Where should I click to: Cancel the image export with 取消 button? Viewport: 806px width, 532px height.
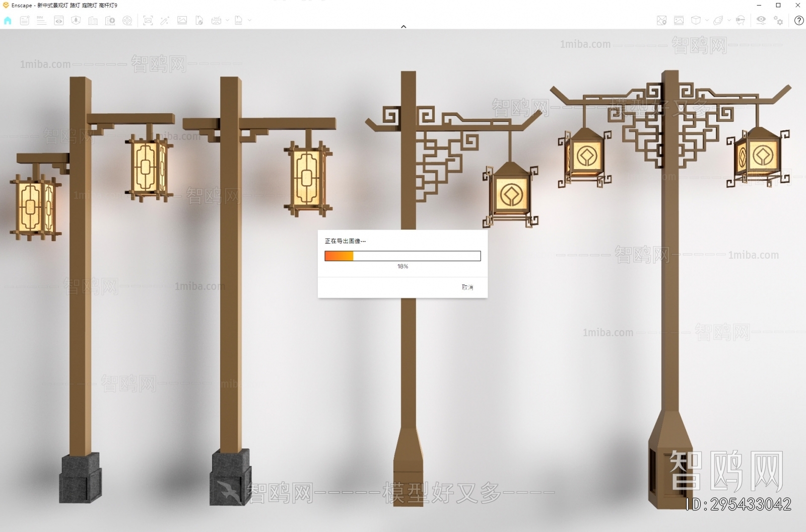coord(466,286)
